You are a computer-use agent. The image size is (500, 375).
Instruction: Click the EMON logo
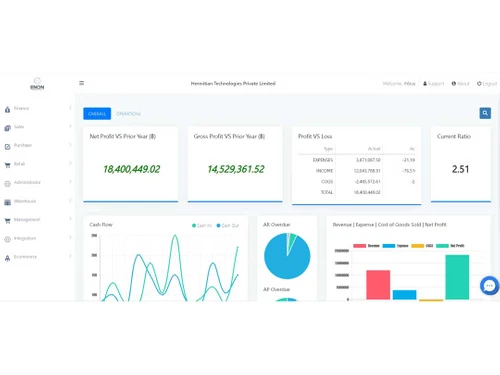[37, 84]
